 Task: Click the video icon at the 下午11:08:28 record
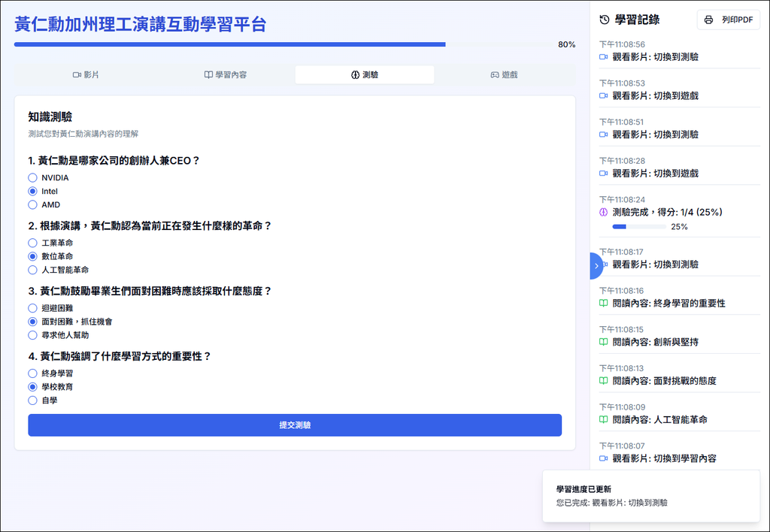click(x=604, y=174)
